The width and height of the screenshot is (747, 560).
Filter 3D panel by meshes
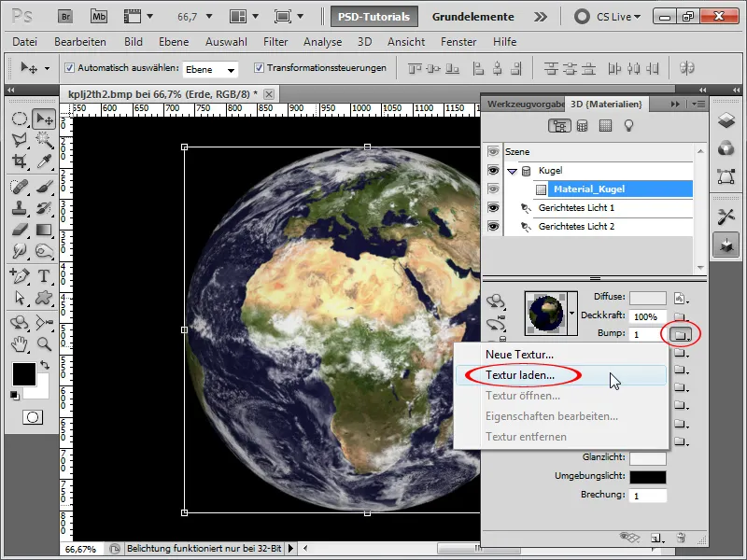582,126
